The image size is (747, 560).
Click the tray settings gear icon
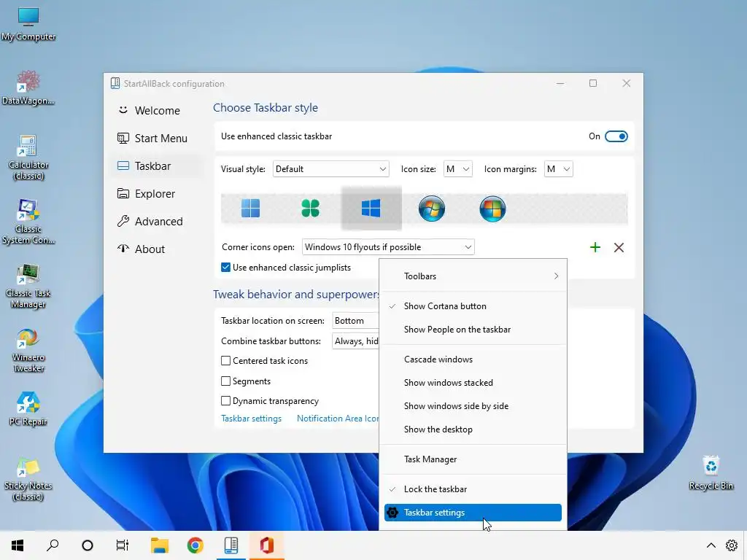point(732,545)
